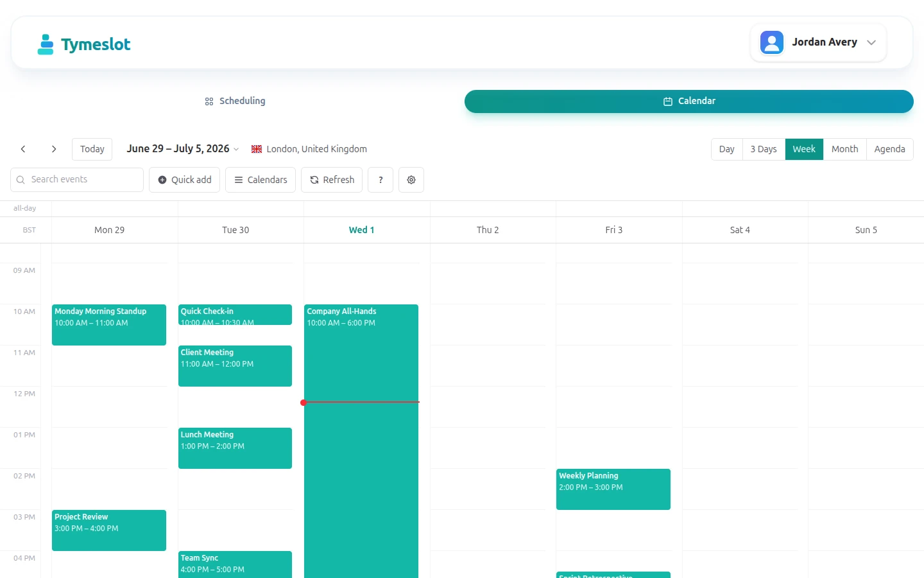Select the Month view

(x=844, y=149)
